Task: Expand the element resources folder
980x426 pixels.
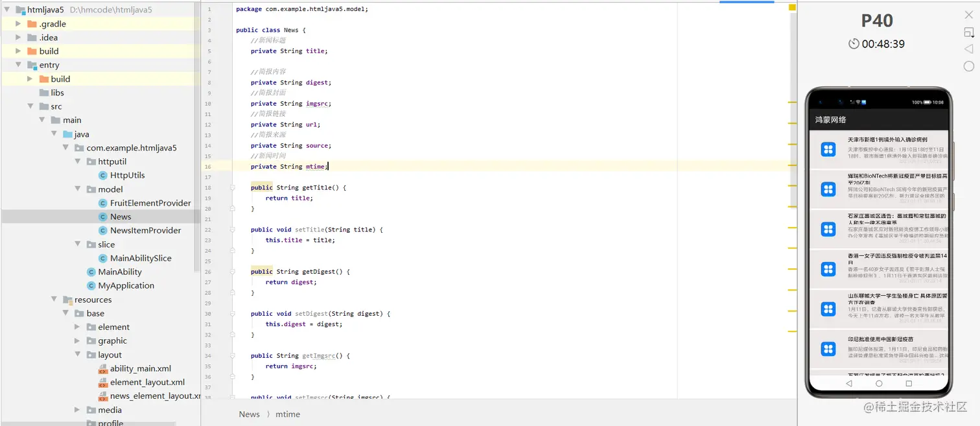Action: point(78,327)
